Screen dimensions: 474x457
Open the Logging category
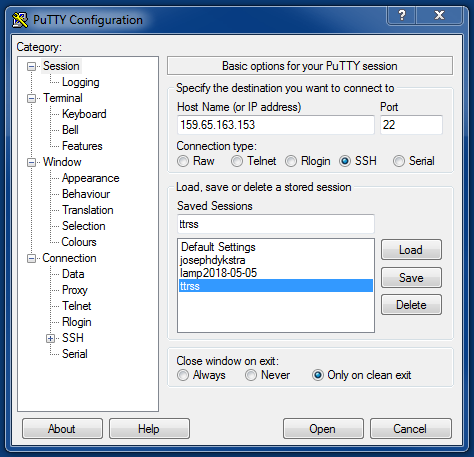coord(81,82)
